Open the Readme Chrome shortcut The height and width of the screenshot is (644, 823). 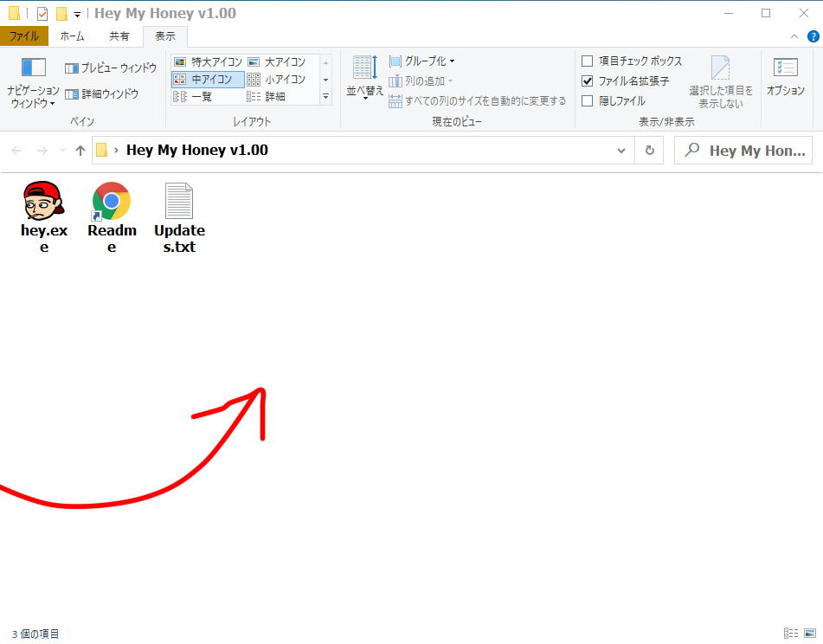click(112, 202)
